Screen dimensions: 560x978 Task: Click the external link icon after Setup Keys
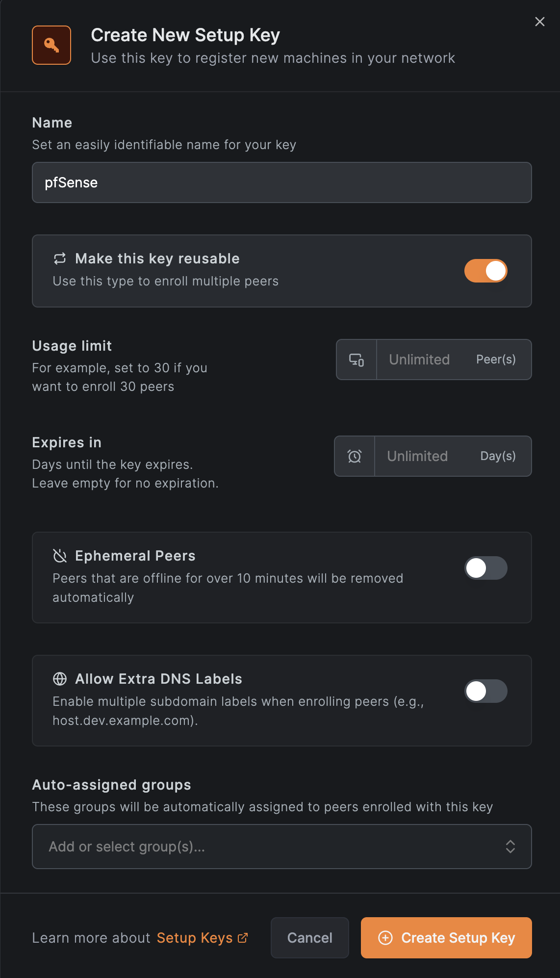(243, 938)
